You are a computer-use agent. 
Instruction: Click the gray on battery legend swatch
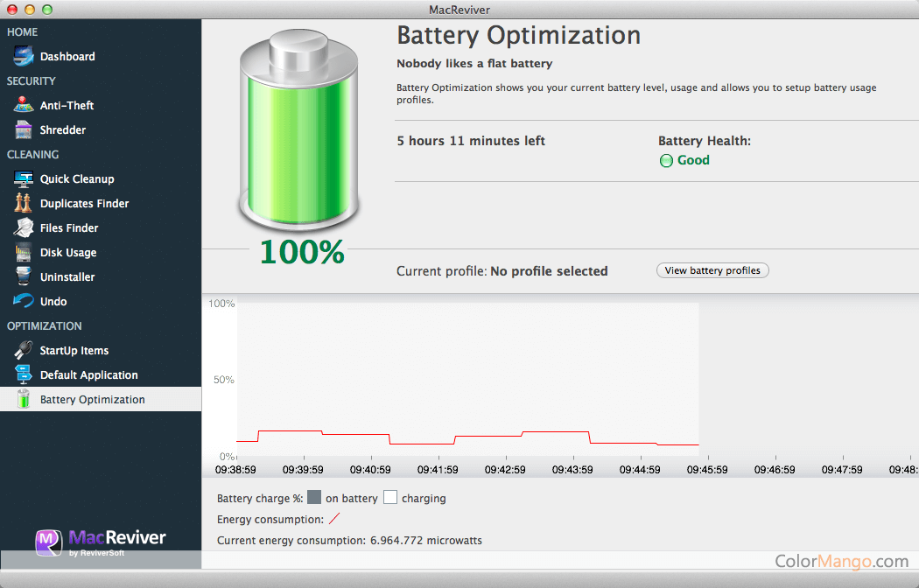pos(314,498)
